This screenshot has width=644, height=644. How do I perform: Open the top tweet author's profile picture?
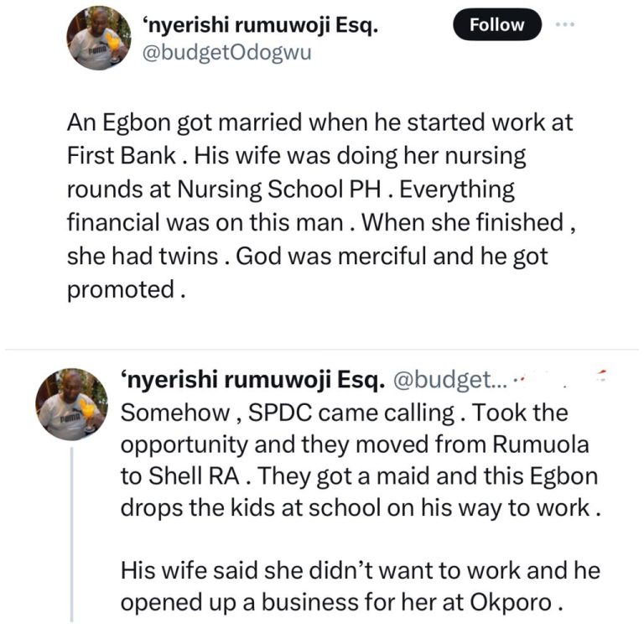click(98, 39)
